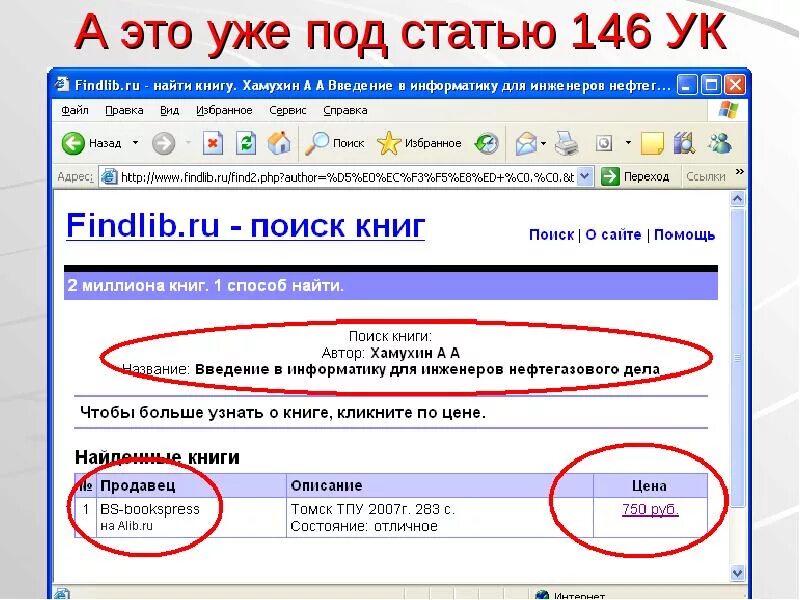This screenshot has width=800, height=600.
Task: Click the Хамухин А А author text
Action: point(415,353)
